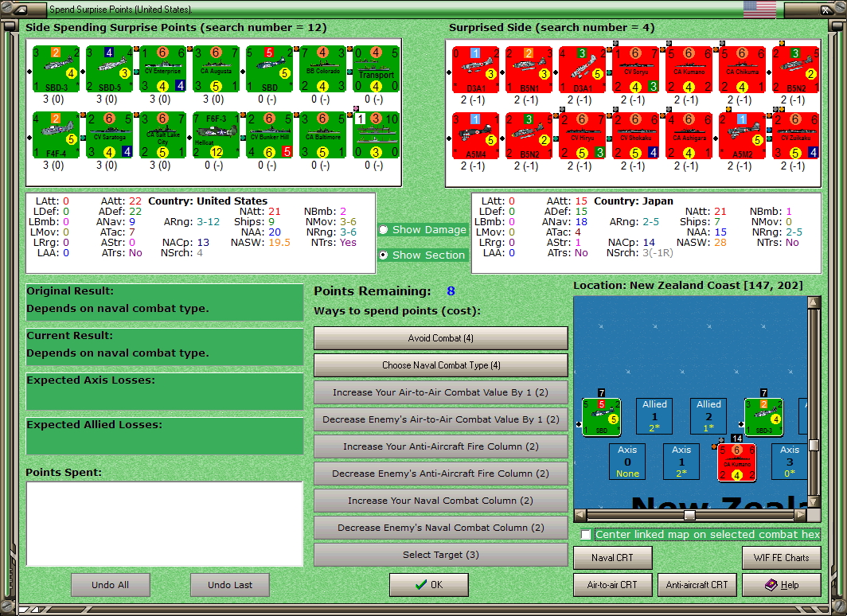Click the CV Shokaku carrier counter

[x=636, y=135]
